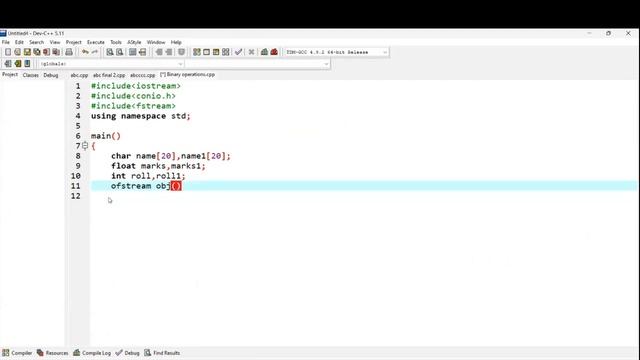Switch to the abc final 2.cpp tab

[109, 75]
